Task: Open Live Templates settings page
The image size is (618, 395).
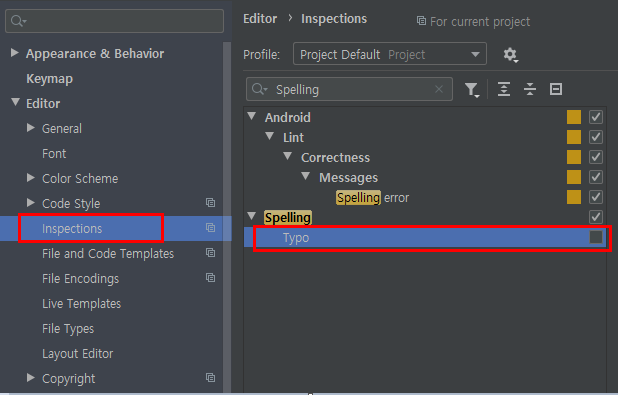Action: pos(82,304)
